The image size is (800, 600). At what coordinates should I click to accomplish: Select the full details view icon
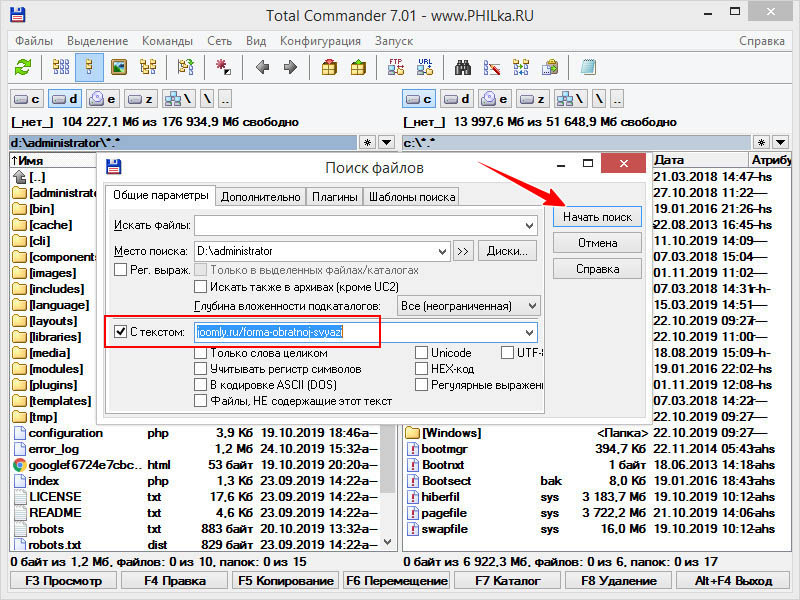(x=89, y=67)
